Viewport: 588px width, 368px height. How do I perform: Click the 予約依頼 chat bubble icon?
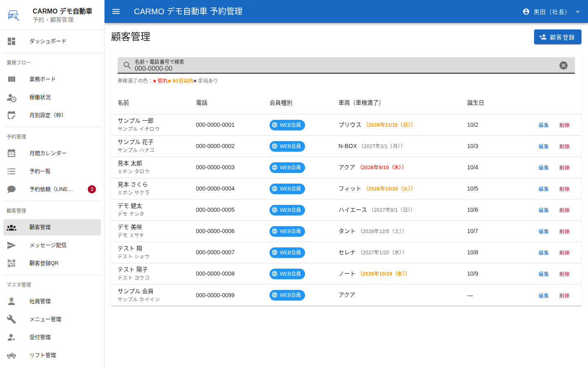pos(11,189)
